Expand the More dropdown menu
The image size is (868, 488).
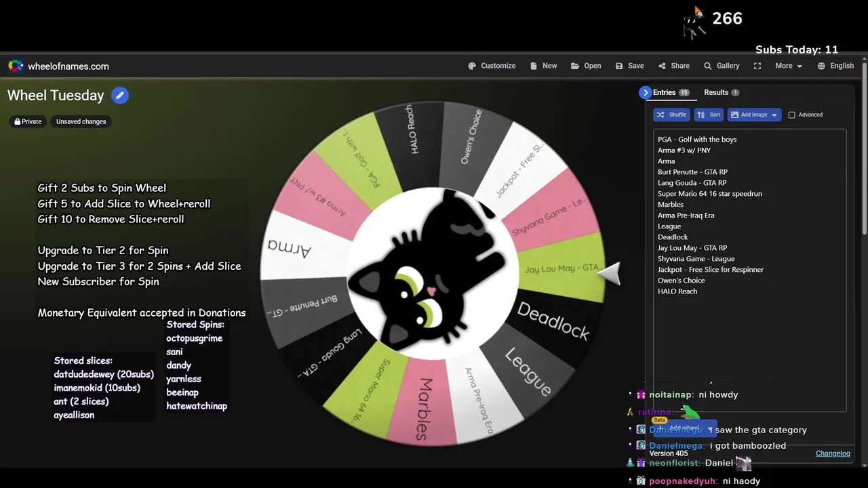[x=789, y=66]
